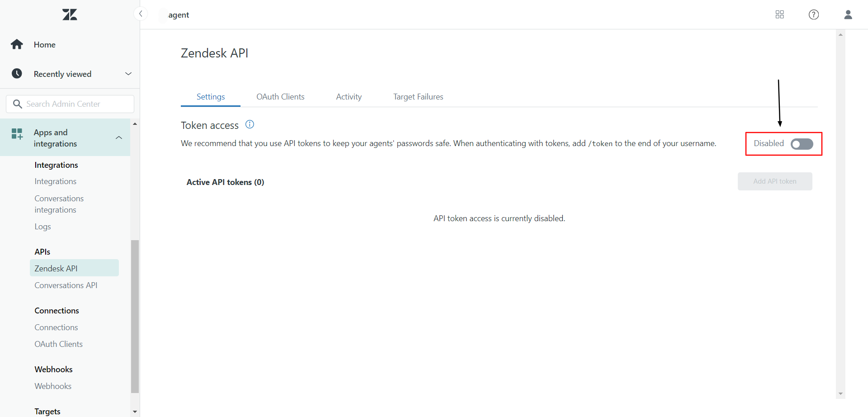This screenshot has height=417, width=868.
Task: Click the 'API token access is currently disabled' text
Action: 499,218
